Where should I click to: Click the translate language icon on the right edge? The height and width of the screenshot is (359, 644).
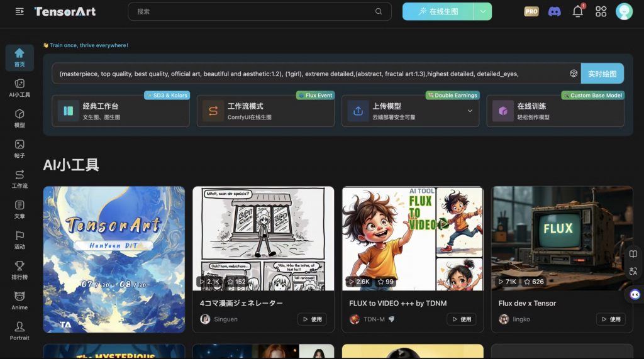coord(633,271)
